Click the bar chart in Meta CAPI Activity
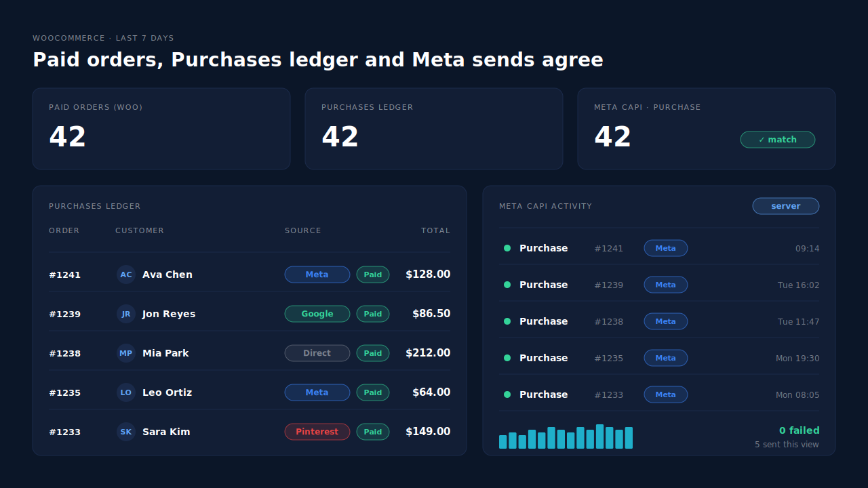Viewport: 868px width, 488px height. (x=566, y=436)
